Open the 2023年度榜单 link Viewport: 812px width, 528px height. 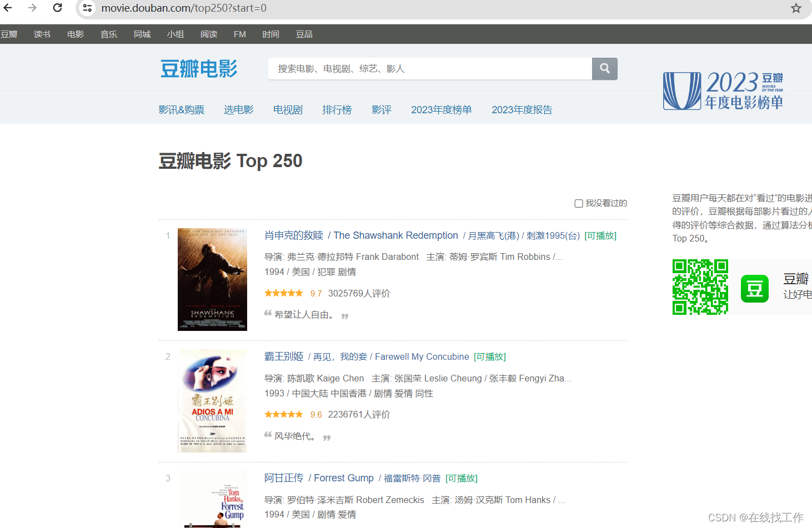(442, 110)
